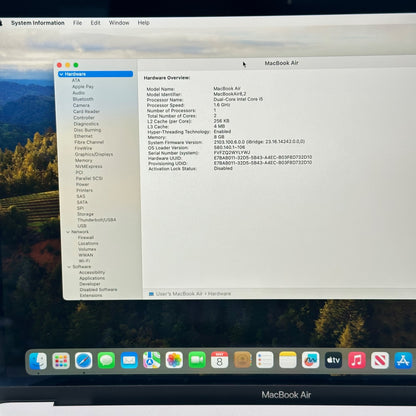Launch Safari from the Dock
This screenshot has height=416, width=416.
coord(84,361)
